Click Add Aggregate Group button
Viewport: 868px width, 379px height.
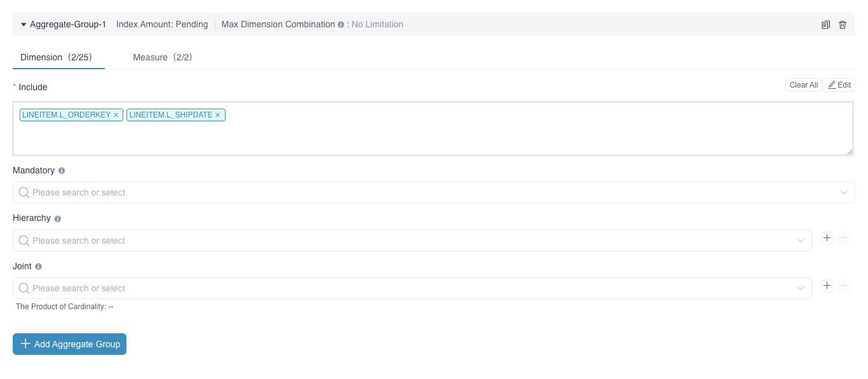[70, 344]
